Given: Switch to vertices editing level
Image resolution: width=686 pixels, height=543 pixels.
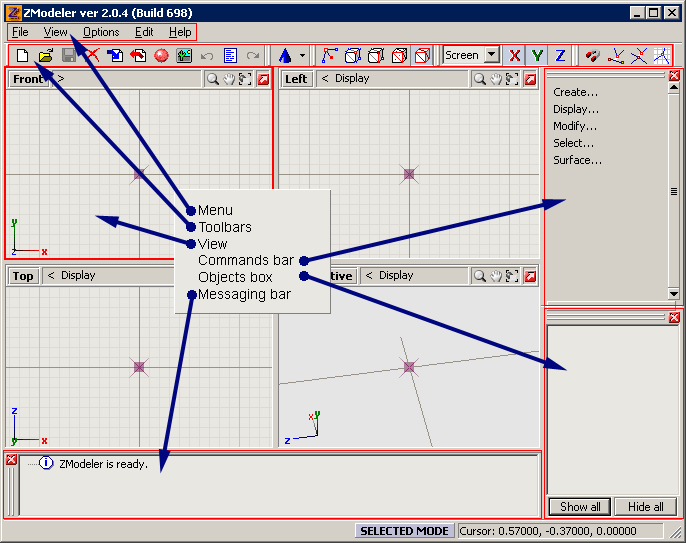Looking at the screenshot, I should click(330, 56).
